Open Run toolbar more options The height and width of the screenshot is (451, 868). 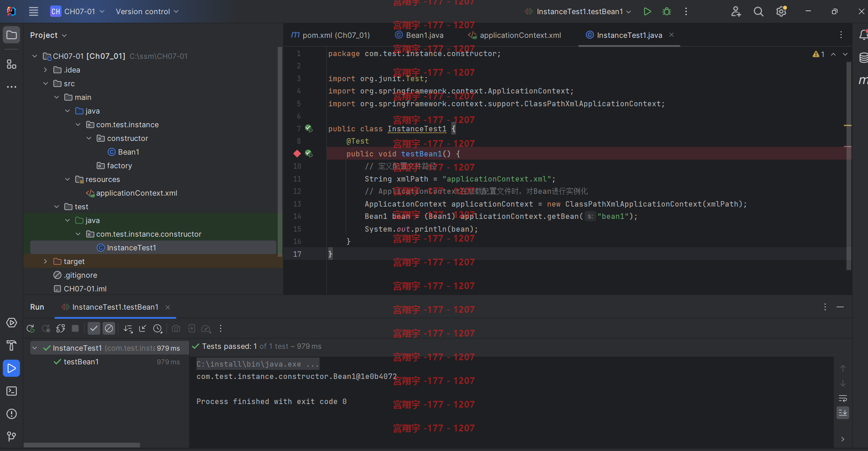[221, 328]
